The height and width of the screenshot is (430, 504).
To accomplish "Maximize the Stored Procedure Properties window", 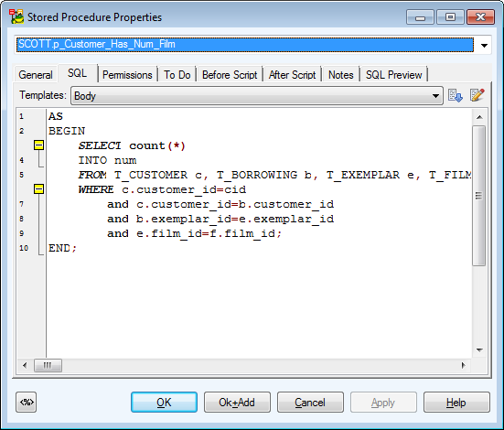I will pyautogui.click(x=450, y=17).
